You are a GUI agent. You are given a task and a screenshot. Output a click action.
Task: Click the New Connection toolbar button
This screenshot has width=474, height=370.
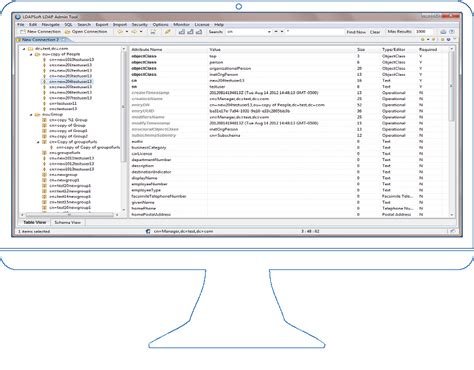point(41,32)
